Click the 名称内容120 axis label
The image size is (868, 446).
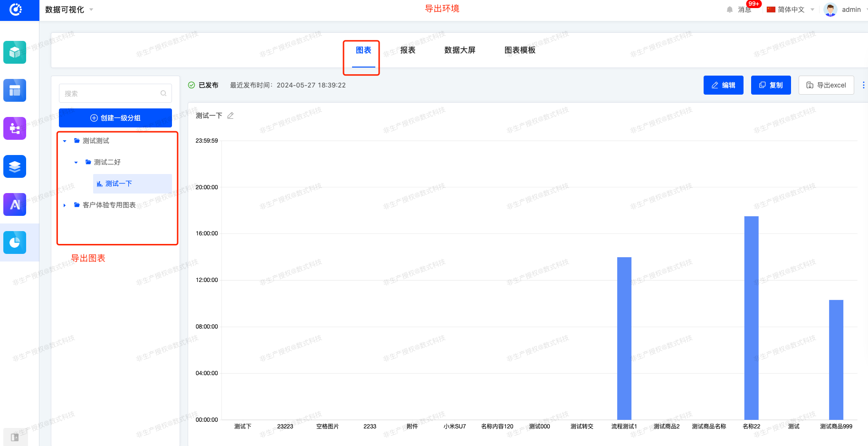[497, 427]
